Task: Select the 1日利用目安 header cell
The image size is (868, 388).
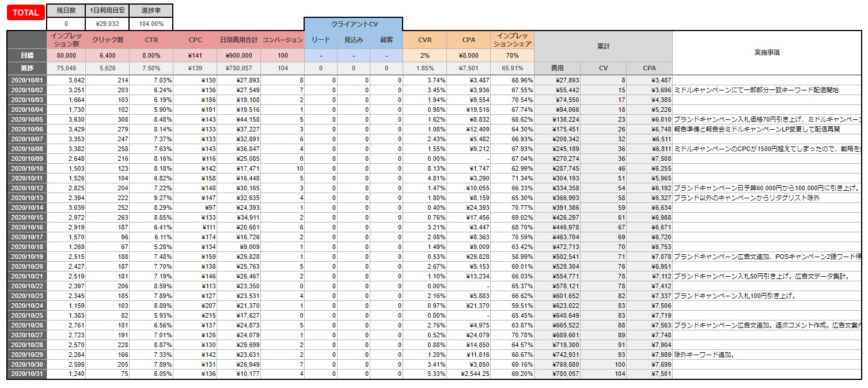Action: click(107, 10)
